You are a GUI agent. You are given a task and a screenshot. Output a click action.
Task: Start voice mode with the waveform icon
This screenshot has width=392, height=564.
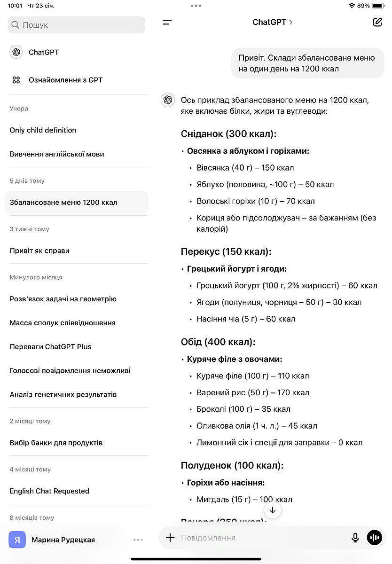[x=374, y=538]
